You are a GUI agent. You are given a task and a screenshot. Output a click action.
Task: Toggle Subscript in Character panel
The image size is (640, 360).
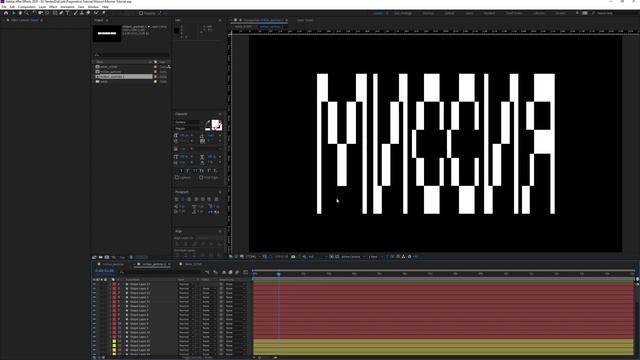click(x=216, y=171)
